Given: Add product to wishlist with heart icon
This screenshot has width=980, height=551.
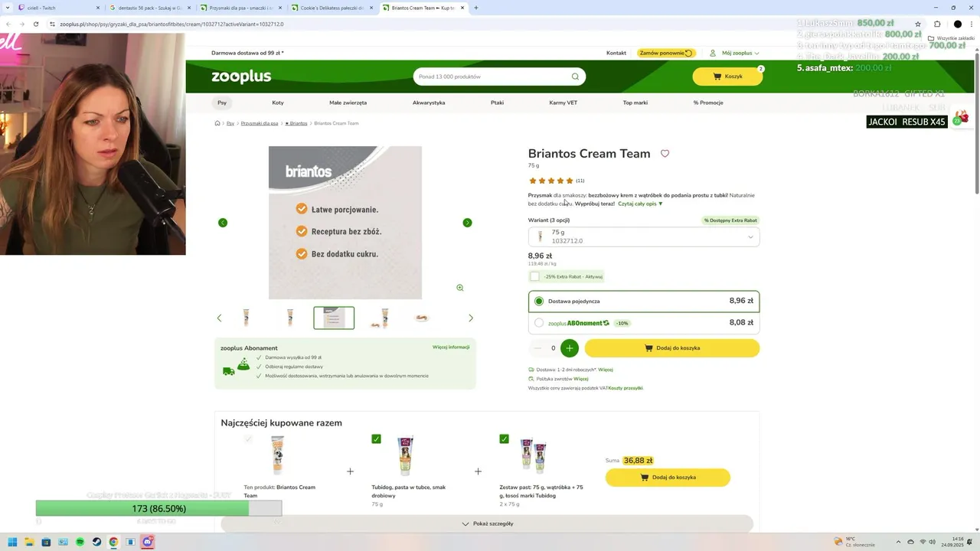Looking at the screenshot, I should pyautogui.click(x=665, y=154).
